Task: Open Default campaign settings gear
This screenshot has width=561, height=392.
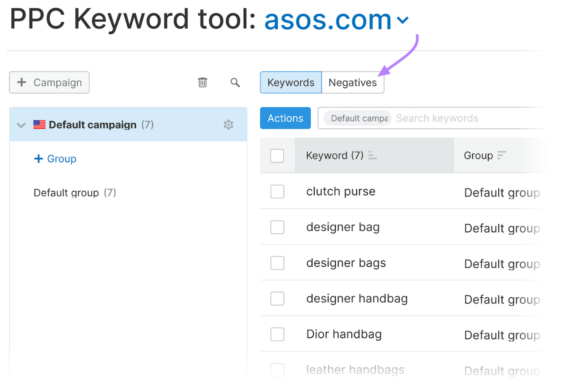Action: point(228,125)
